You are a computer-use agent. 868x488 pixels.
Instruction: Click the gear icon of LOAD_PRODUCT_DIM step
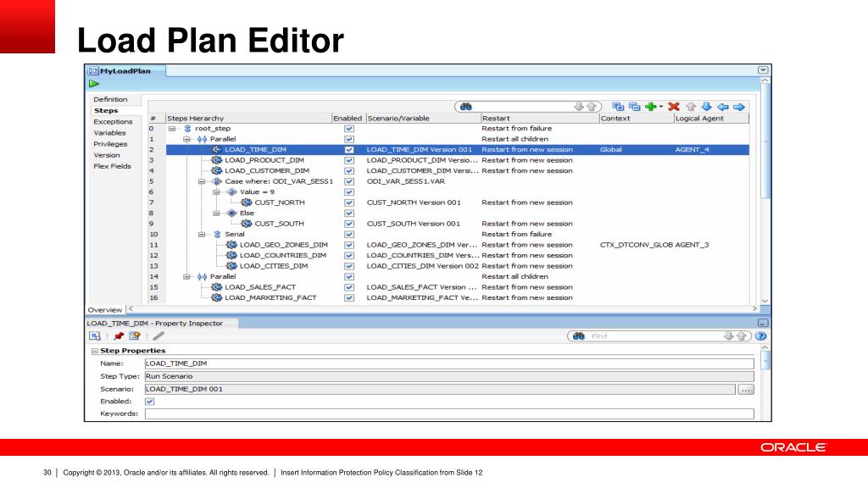point(217,160)
